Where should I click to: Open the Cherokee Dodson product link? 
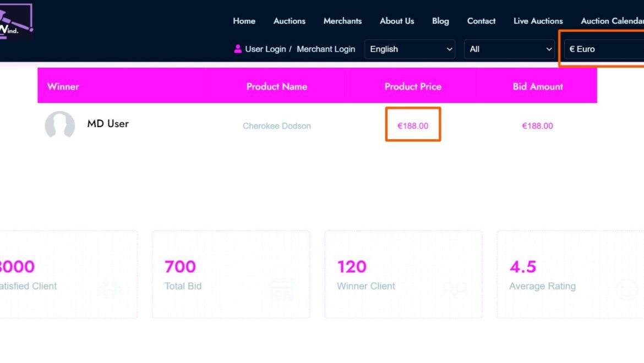coord(276,126)
